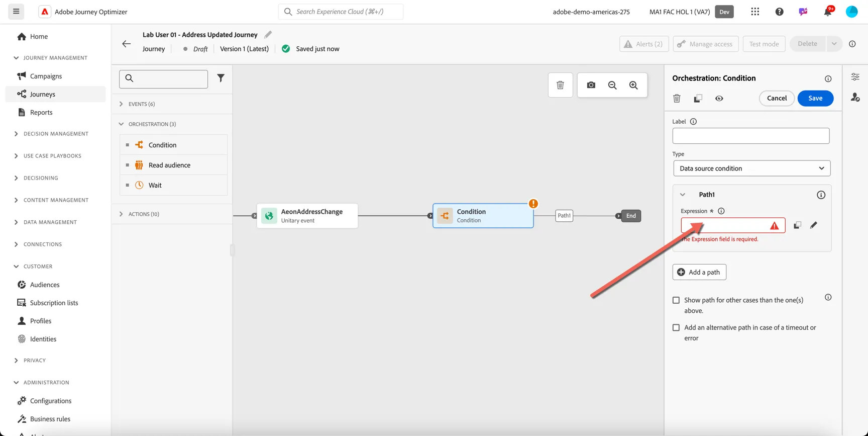Select the Read audience activity

click(173, 165)
